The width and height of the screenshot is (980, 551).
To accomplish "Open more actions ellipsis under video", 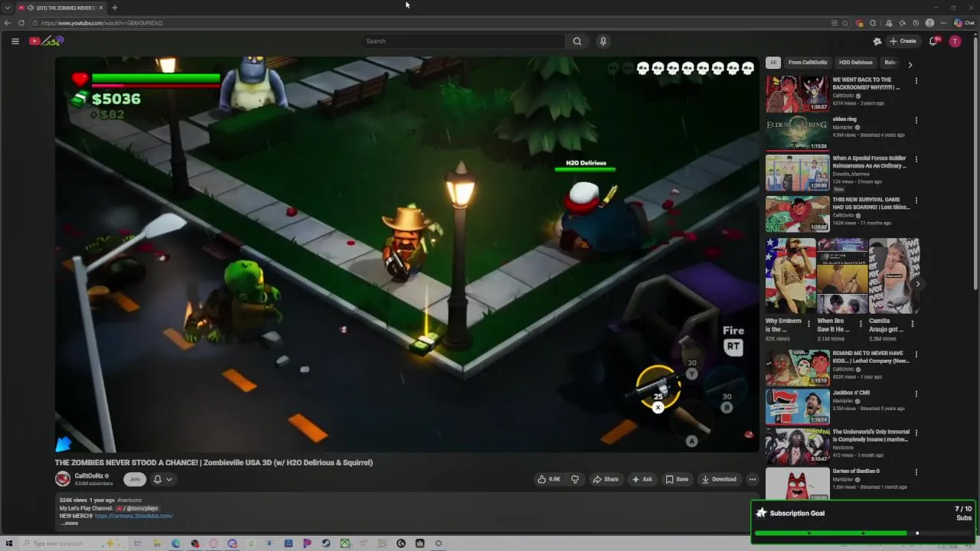I will tap(752, 479).
